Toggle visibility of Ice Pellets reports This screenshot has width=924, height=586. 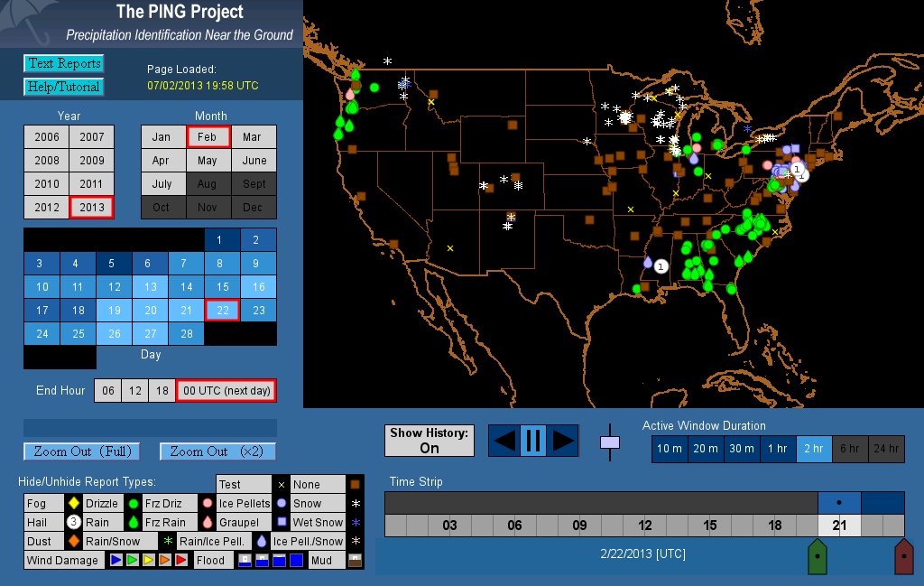(244, 504)
